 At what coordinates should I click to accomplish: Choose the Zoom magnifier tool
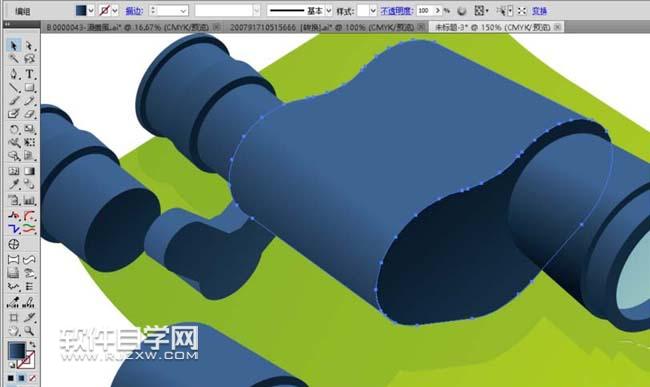tap(29, 331)
